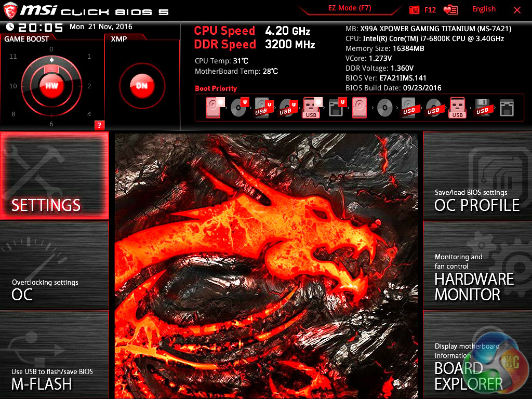Set Game Boost dial to stage 2
The width and height of the screenshot is (532, 399).
pos(89,86)
